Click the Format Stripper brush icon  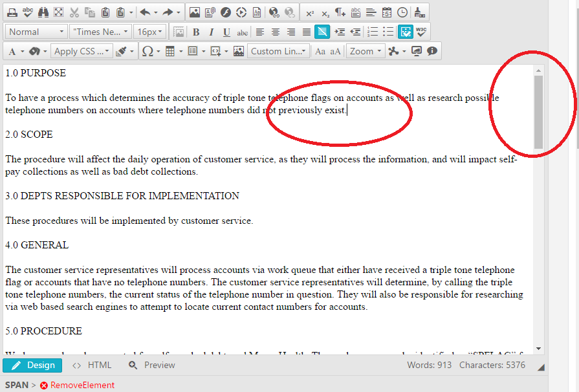121,51
